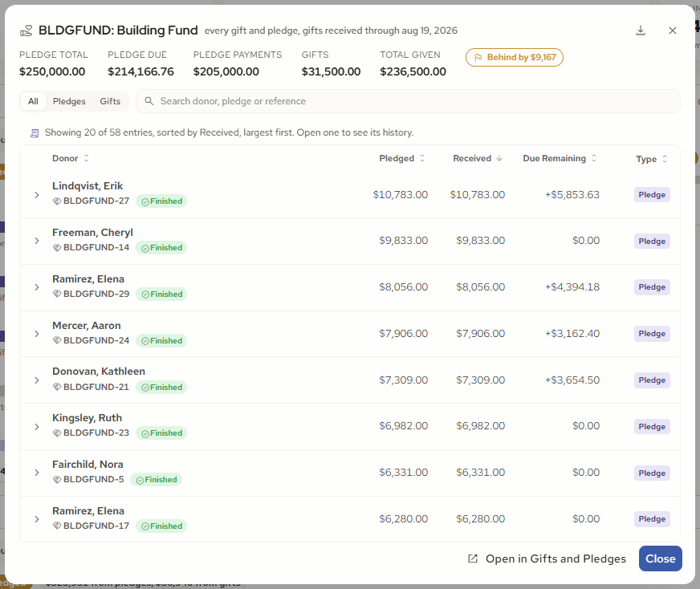Viewport: 700px width, 589px height.
Task: Click the tag icon beside BLDGFUND-21
Action: [x=57, y=387]
